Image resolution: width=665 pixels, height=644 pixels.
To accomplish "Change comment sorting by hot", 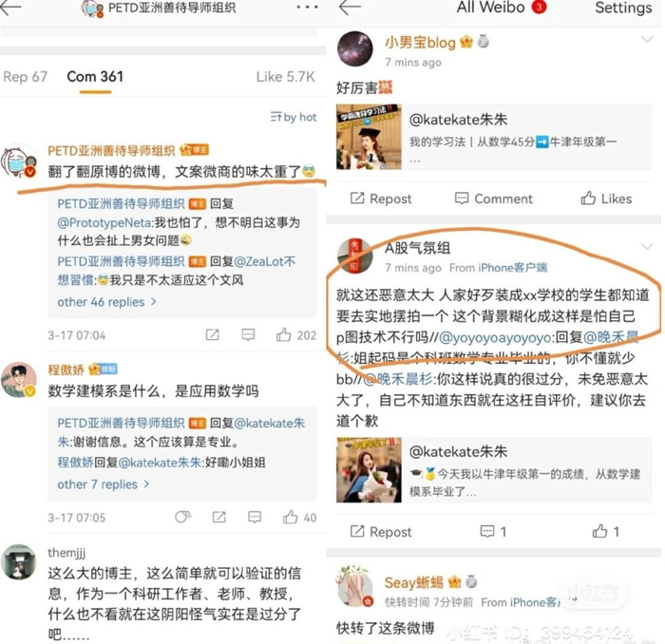I will coord(294,117).
